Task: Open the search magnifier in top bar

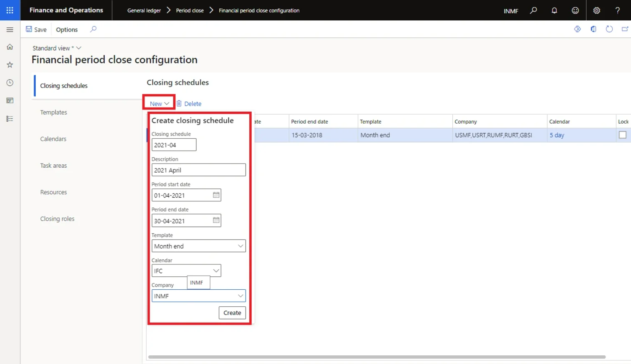Action: point(533,10)
